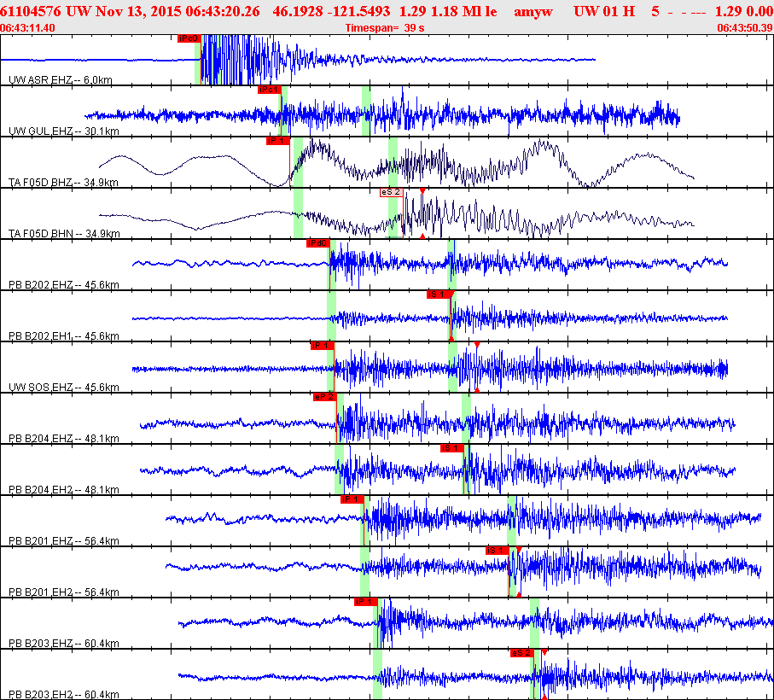Screen dimensions: 774x700
Task: Select the eS 2 pick flag on PB B203 EH2
Action: (521, 653)
